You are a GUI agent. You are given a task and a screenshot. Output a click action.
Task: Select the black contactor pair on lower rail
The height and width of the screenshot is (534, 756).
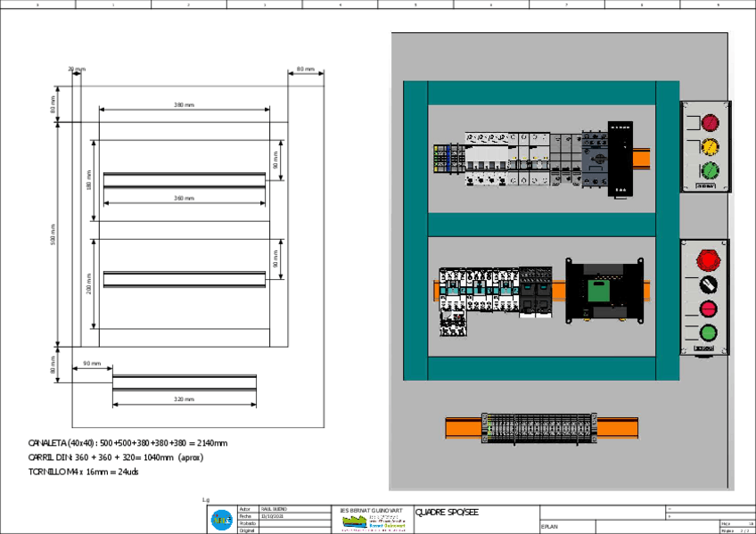tap(535, 292)
